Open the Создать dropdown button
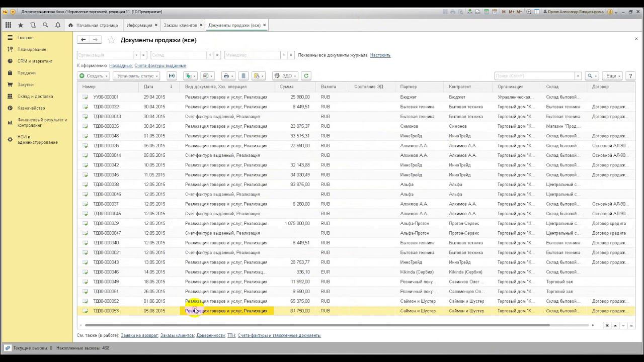The height and width of the screenshot is (362, 644). [93, 76]
